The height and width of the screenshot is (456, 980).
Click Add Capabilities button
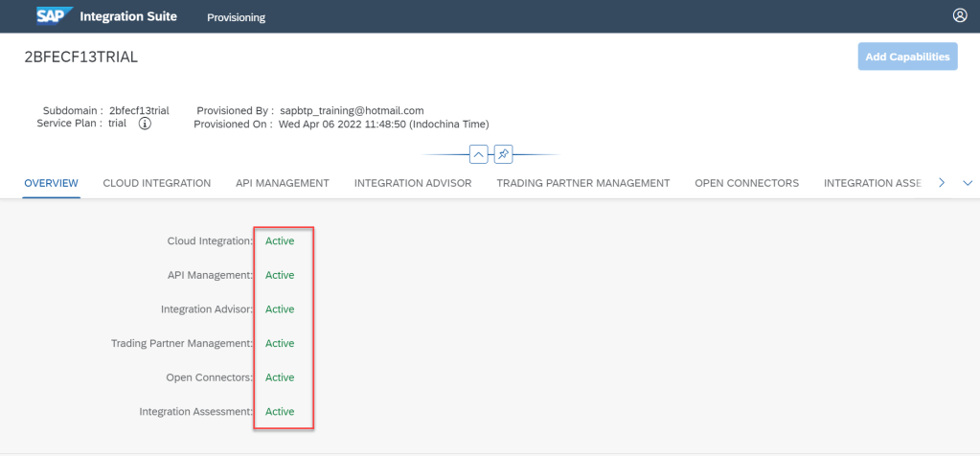(906, 57)
